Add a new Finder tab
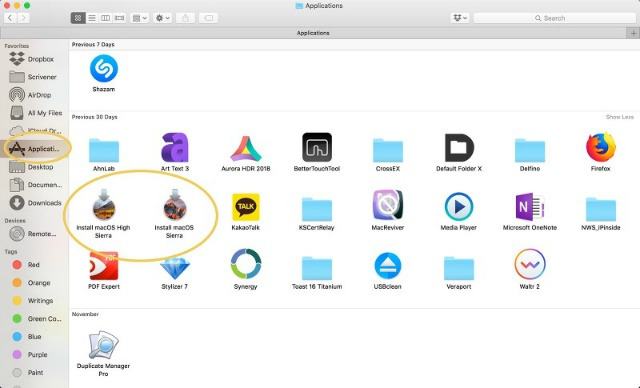Screen dimensions: 640x388 (x=633, y=33)
